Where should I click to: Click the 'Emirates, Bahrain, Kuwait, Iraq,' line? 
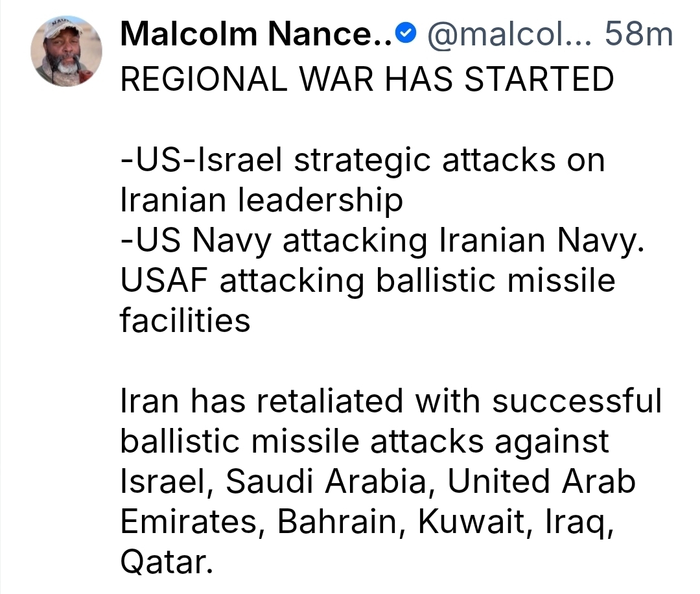click(x=366, y=522)
